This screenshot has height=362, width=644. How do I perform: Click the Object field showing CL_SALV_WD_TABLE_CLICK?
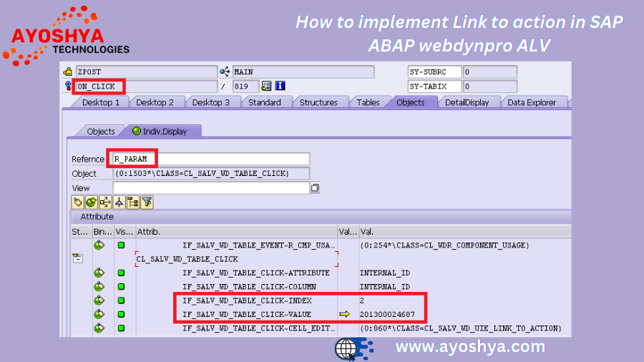coord(211,173)
